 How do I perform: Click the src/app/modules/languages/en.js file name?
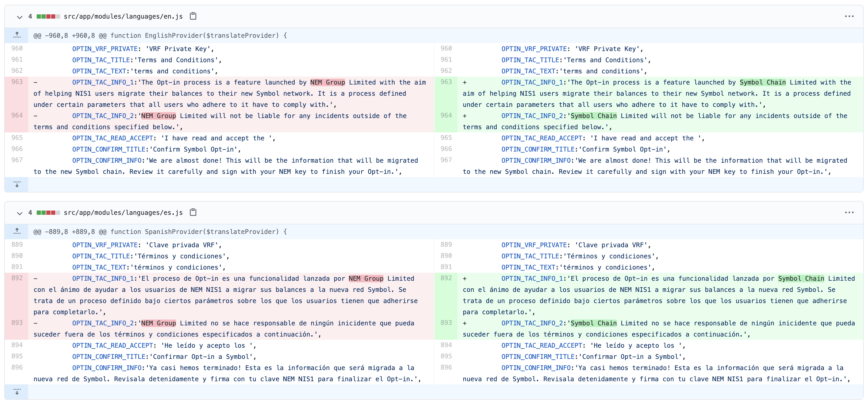(123, 16)
